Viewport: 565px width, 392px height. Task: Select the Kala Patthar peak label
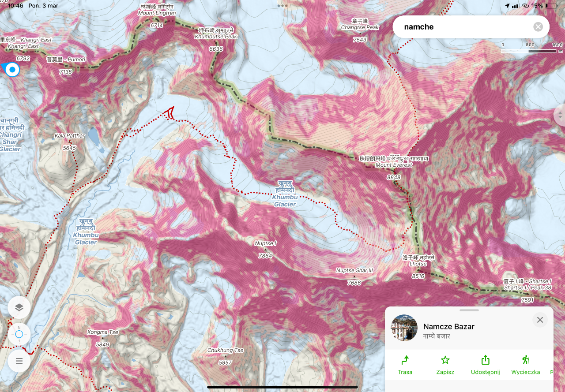pyautogui.click(x=69, y=136)
